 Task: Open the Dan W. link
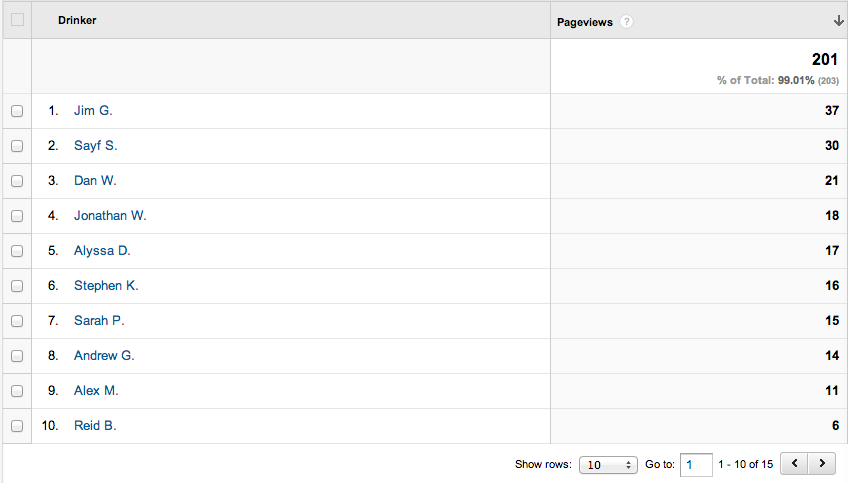pyautogui.click(x=95, y=181)
